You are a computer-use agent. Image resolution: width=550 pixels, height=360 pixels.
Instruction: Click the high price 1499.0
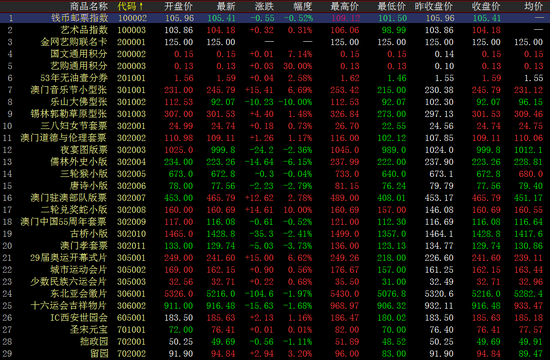click(345, 234)
